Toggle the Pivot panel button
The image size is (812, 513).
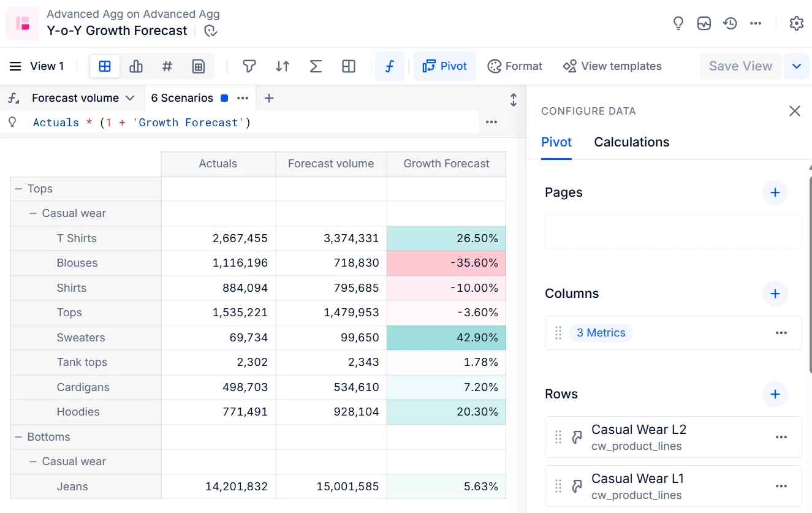[445, 66]
